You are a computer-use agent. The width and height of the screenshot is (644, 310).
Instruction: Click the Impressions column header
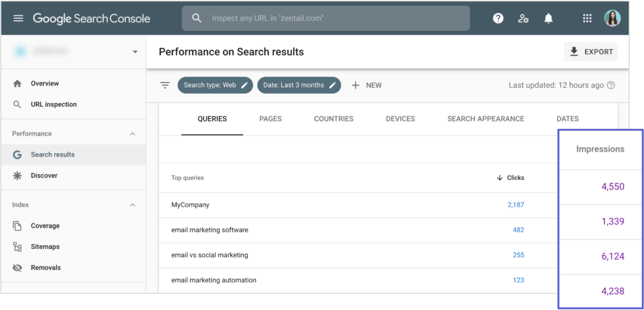[600, 150]
